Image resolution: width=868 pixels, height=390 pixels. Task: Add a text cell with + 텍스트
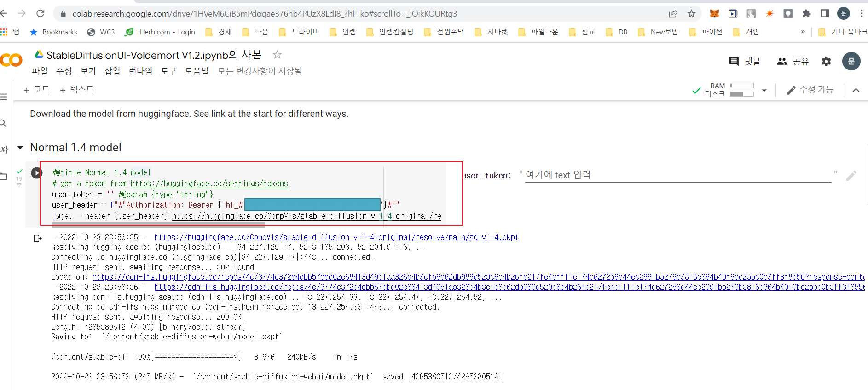[x=77, y=90]
